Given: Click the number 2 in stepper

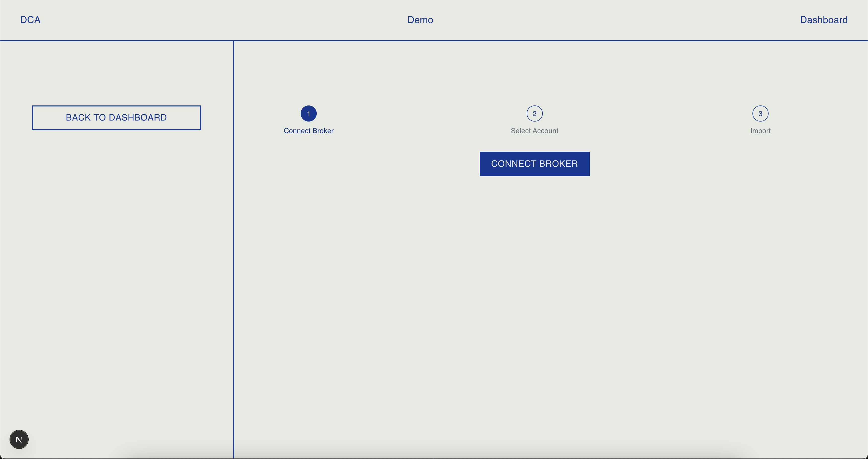Looking at the screenshot, I should tap(534, 114).
